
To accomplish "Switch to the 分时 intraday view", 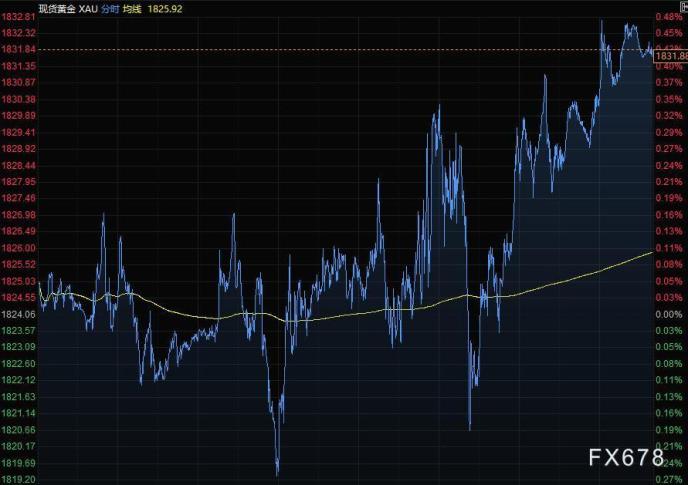I will [110, 7].
